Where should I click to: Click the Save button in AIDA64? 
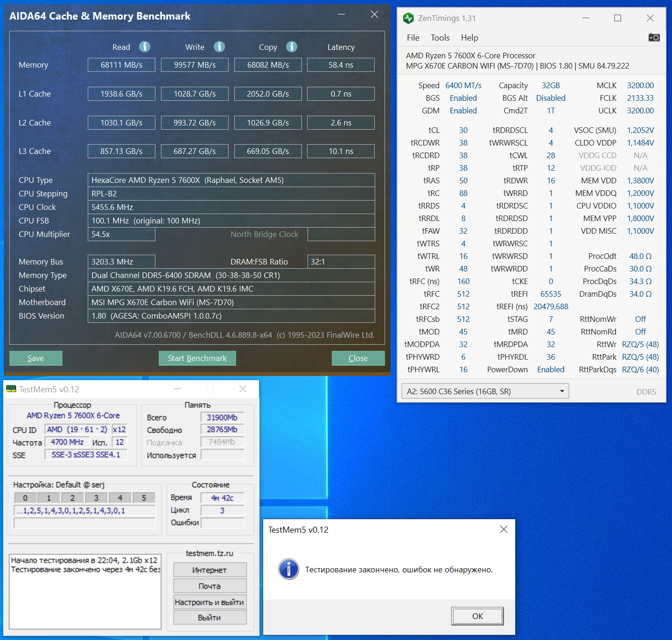click(36, 358)
